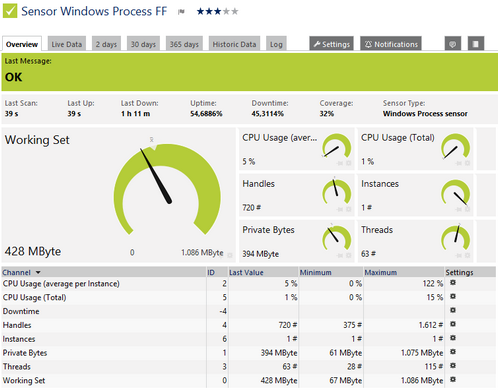Open settings gear for the Working Set row
498x390 pixels.
(453, 379)
